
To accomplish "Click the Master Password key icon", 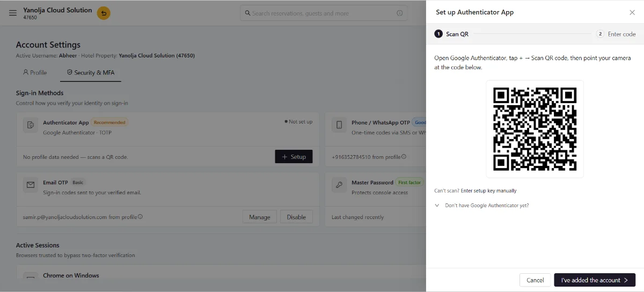I will 339,185.
